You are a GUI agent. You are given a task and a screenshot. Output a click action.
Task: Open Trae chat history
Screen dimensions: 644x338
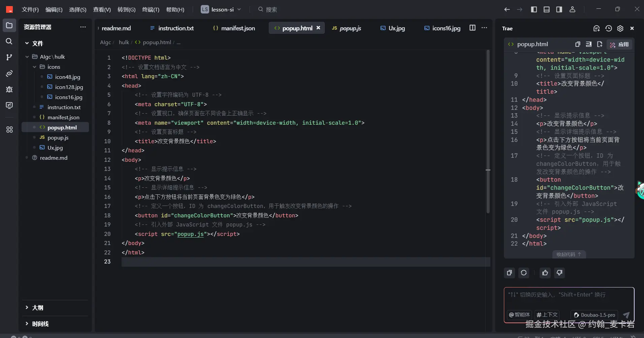609,28
